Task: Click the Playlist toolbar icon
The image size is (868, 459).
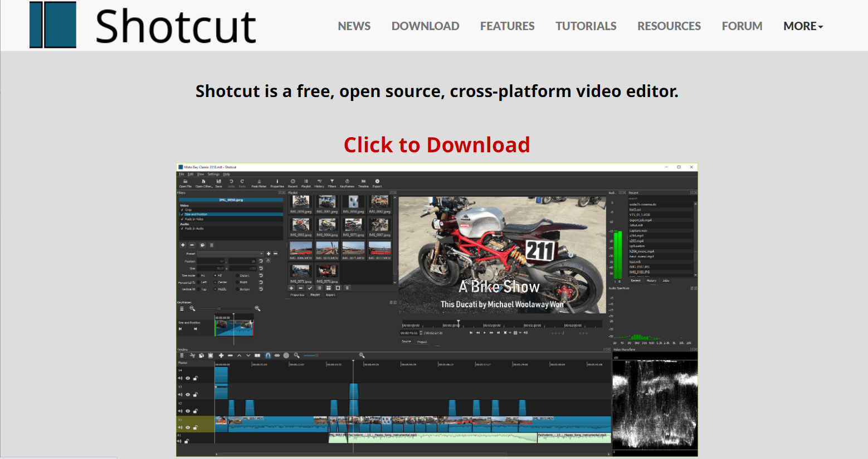Action: [306, 183]
